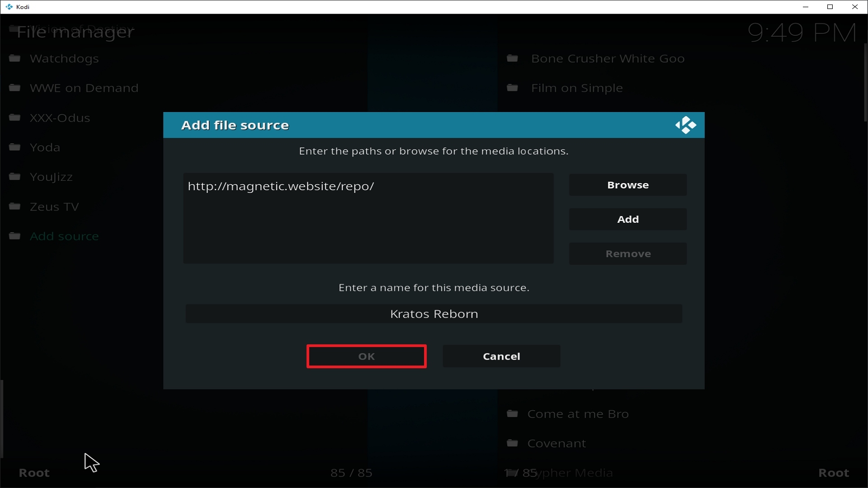Open Bone Crusher White Goo folder icon
The height and width of the screenshot is (488, 868).
coord(512,58)
